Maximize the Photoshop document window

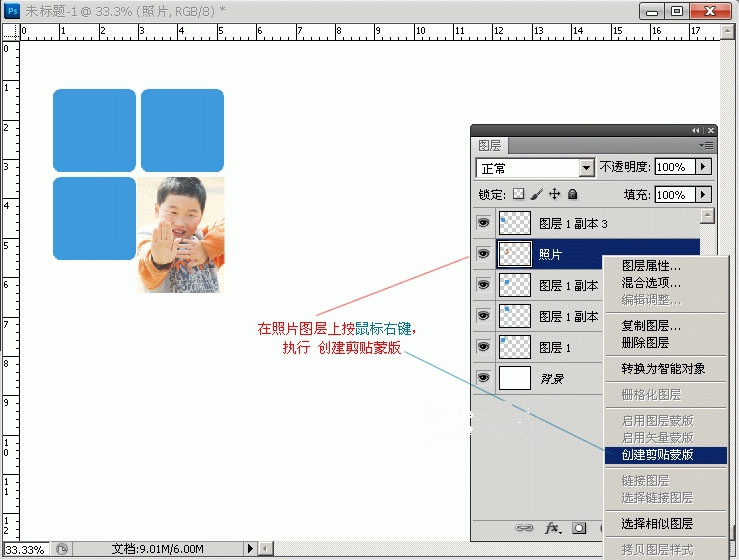click(x=677, y=11)
